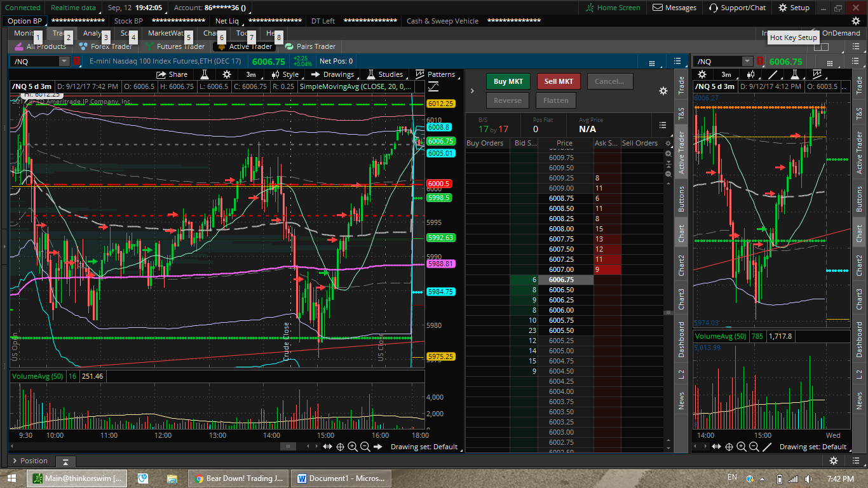Toggle Dashboard in the sidebar beside the price ladder
This screenshot has width=868, height=488.
click(681, 339)
